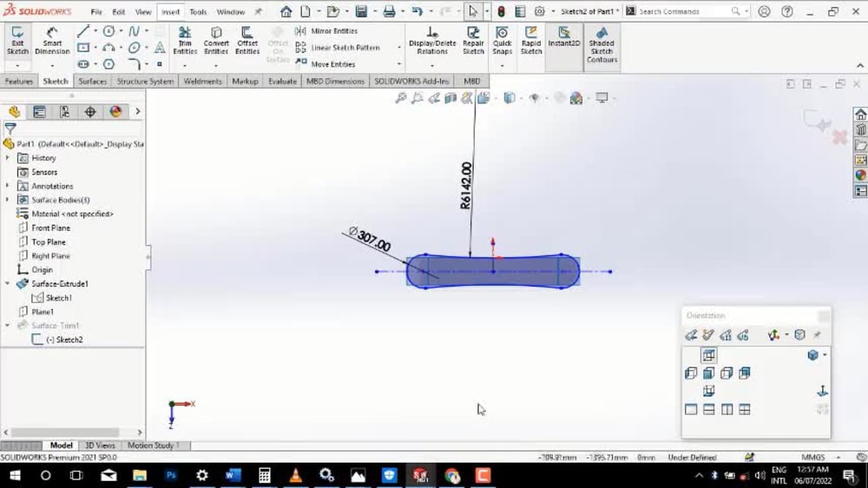Viewport: 868px width, 488px height.
Task: Select the Line sketch tool
Action: point(83,31)
